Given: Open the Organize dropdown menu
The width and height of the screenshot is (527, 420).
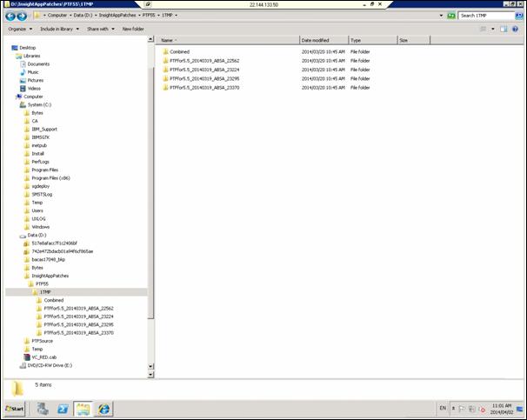Looking at the screenshot, I should (18, 29).
